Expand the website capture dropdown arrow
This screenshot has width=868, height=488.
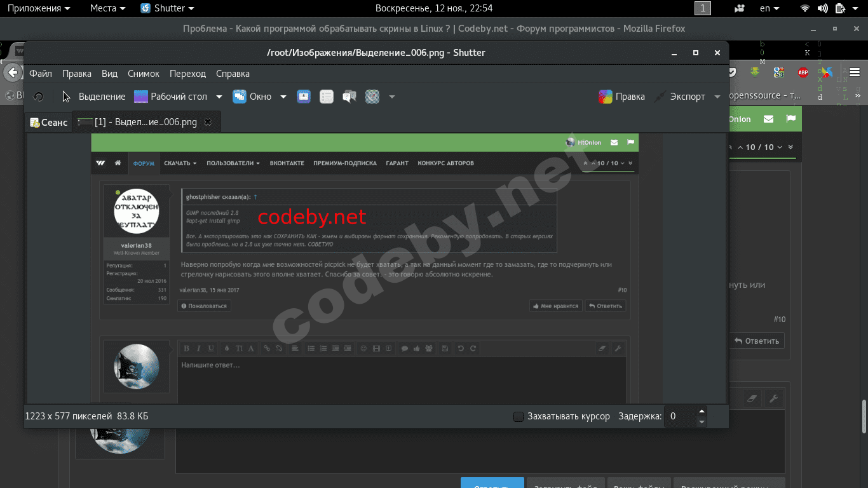pos(392,97)
